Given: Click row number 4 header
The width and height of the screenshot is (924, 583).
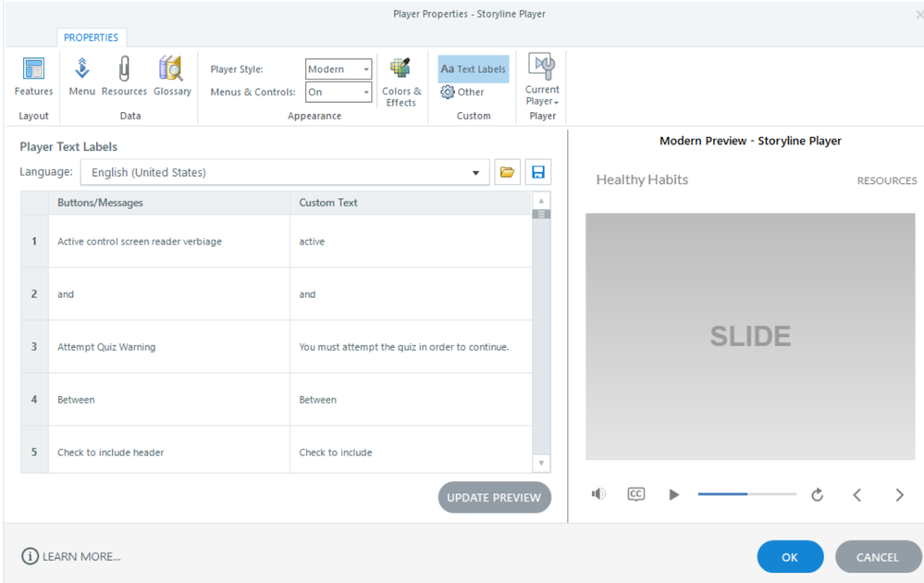Looking at the screenshot, I should (34, 400).
